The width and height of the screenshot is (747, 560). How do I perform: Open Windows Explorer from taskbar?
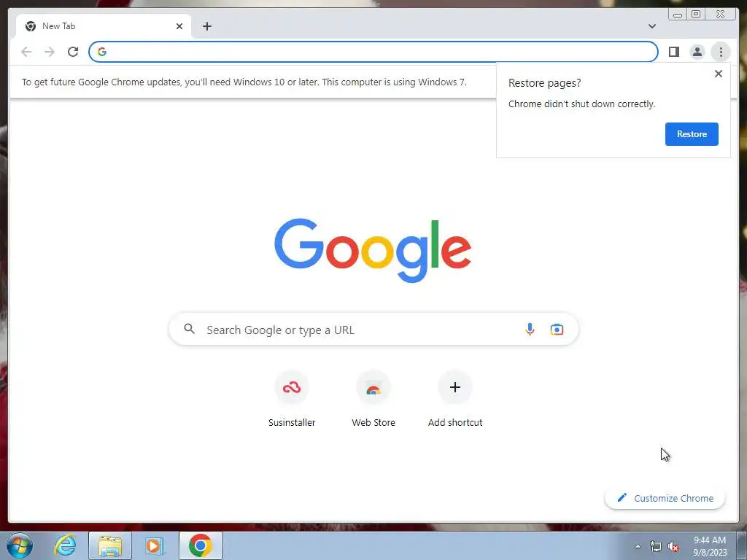pos(110,545)
